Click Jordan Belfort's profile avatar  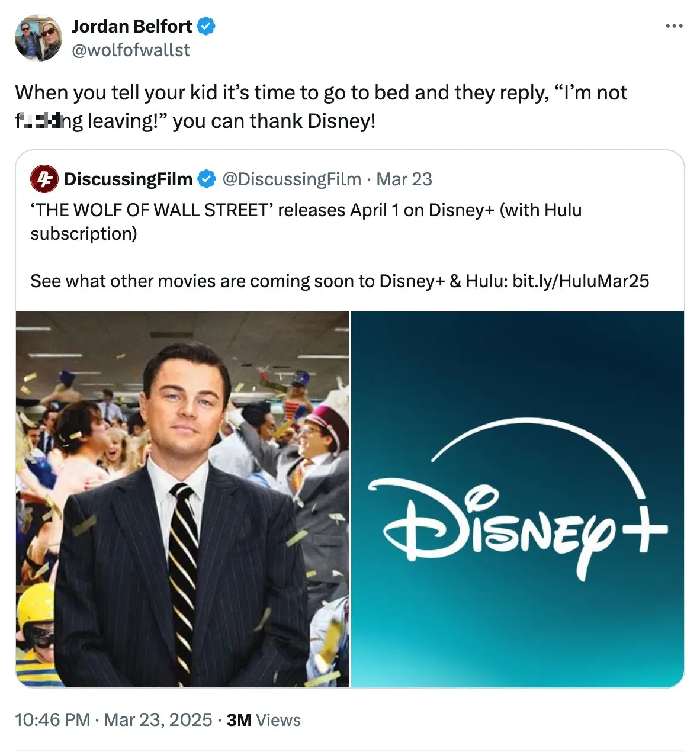tap(37, 37)
